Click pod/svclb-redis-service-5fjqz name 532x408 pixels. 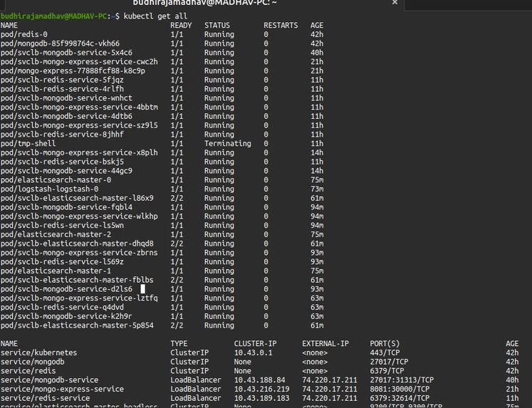(x=62, y=80)
